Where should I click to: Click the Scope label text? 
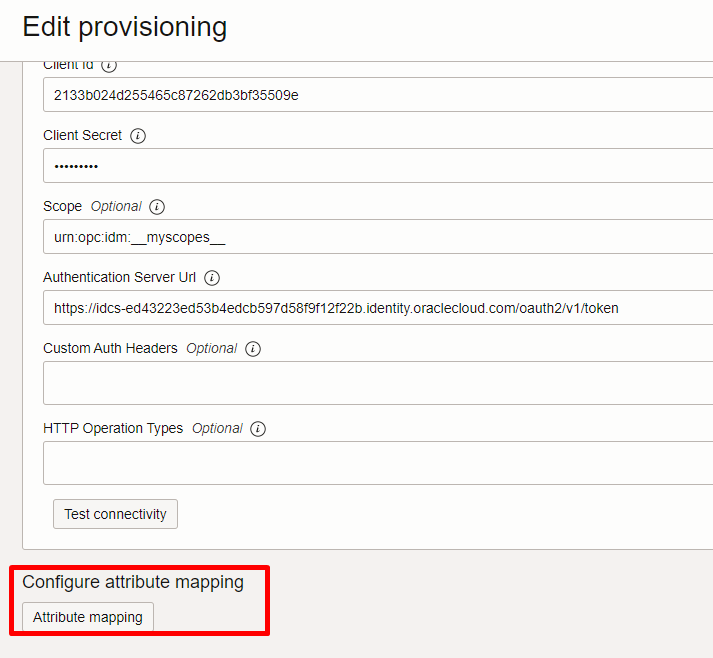tap(62, 206)
